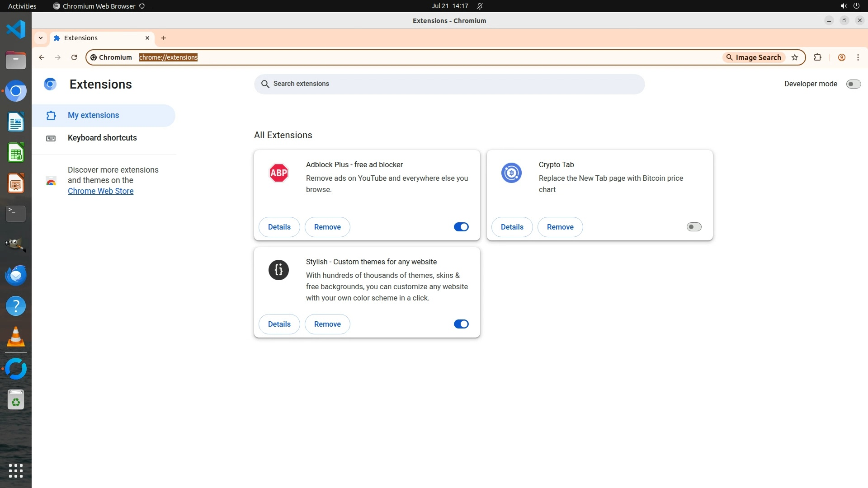Open a new tab with plus button
This screenshot has height=488, width=868.
[x=164, y=38]
